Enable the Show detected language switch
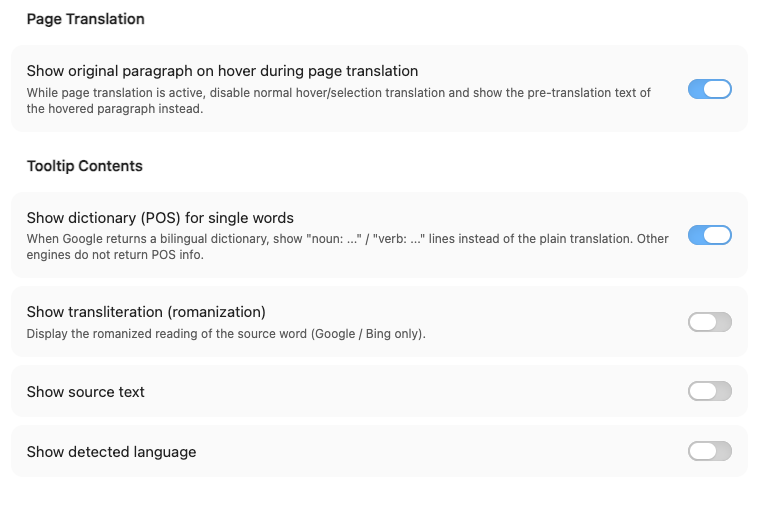Screen dimensions: 769x507 (x=710, y=451)
